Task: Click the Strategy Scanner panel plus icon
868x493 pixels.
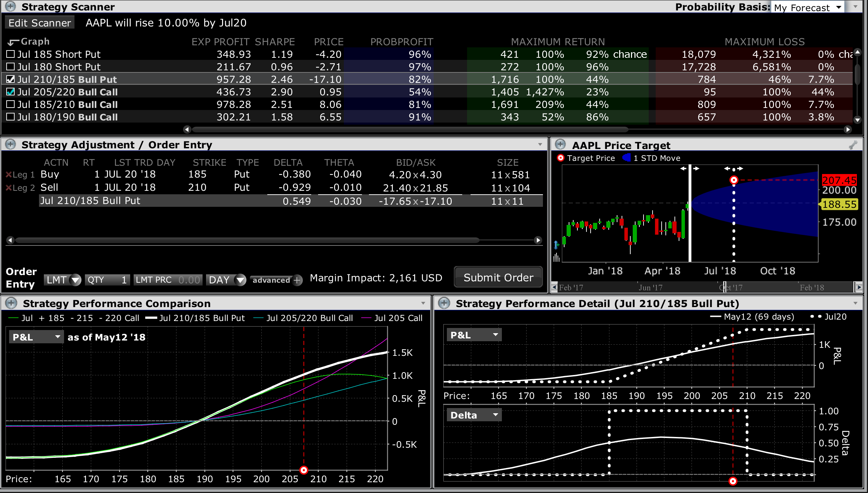Action: pyautogui.click(x=10, y=6)
